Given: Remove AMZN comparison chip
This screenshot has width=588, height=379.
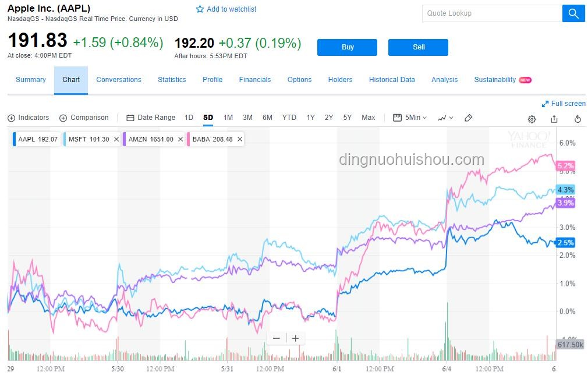Looking at the screenshot, I should [180, 139].
